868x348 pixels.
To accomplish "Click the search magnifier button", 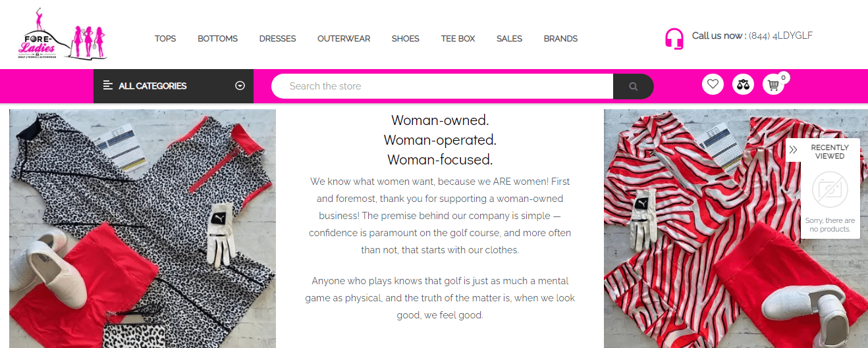I will tap(633, 86).
